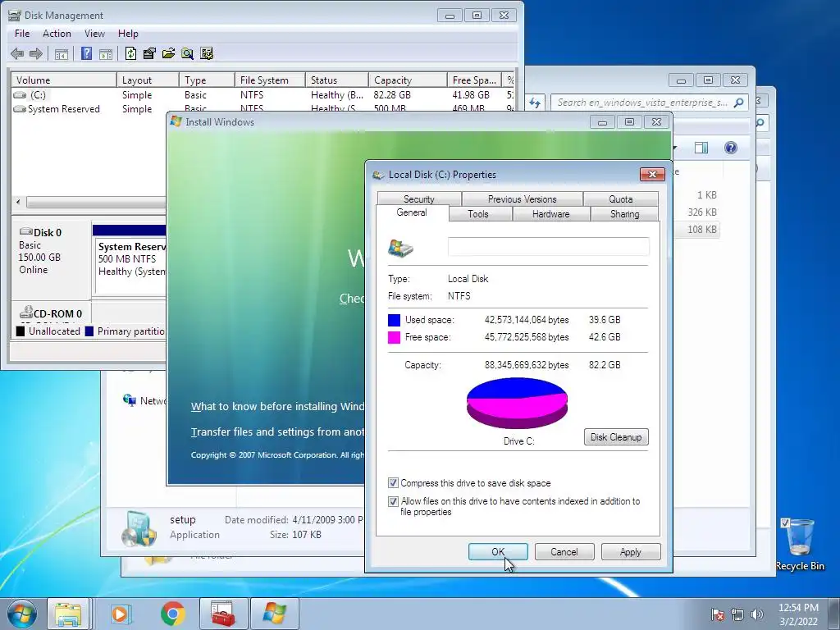Click the magenta Free space color swatch
840x630 pixels.
coord(394,337)
